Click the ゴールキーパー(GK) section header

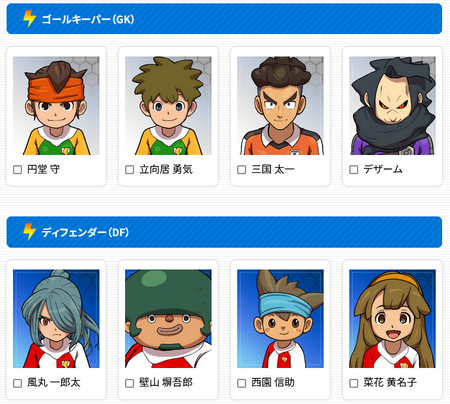[x=224, y=19]
